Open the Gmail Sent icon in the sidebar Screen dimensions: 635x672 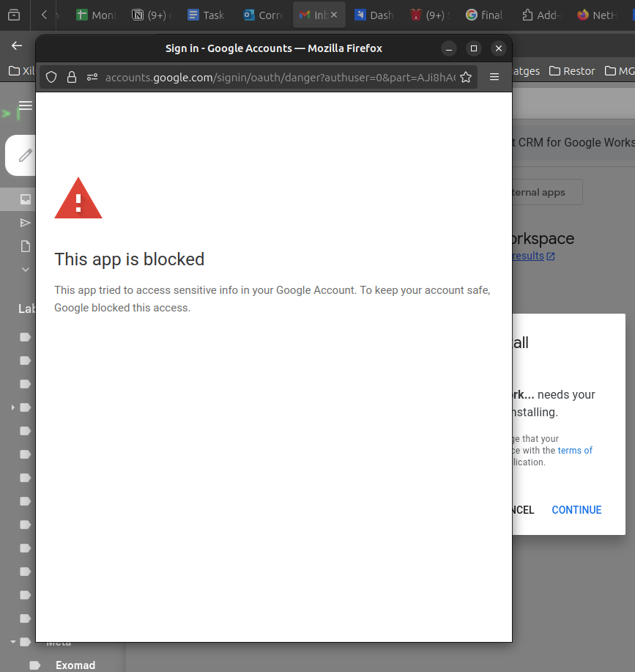pyautogui.click(x=25, y=223)
